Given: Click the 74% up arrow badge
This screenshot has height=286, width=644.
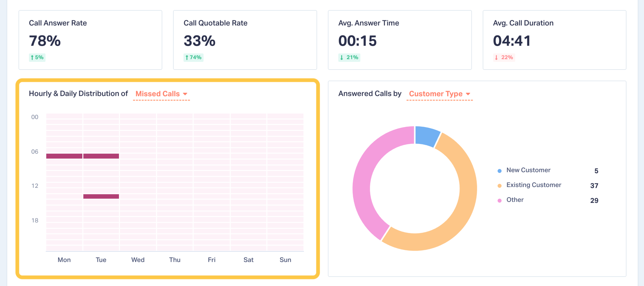Looking at the screenshot, I should pos(193,57).
